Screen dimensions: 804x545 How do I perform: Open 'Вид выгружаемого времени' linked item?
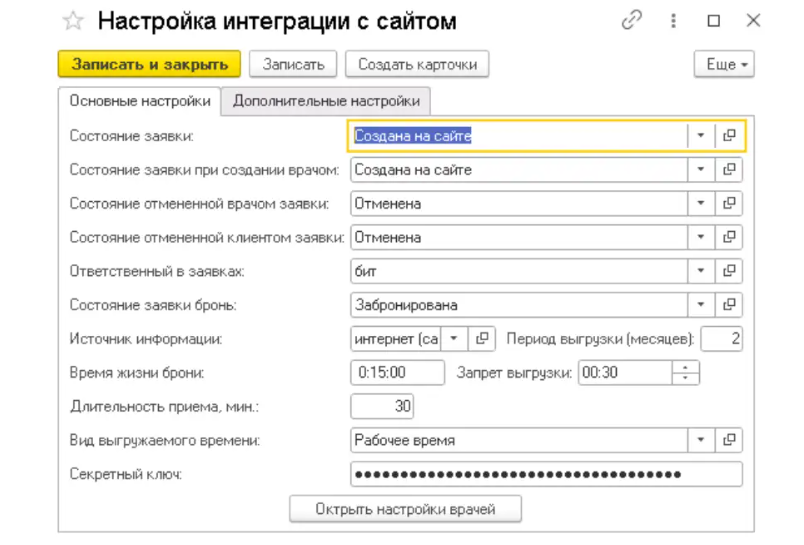[x=729, y=440]
